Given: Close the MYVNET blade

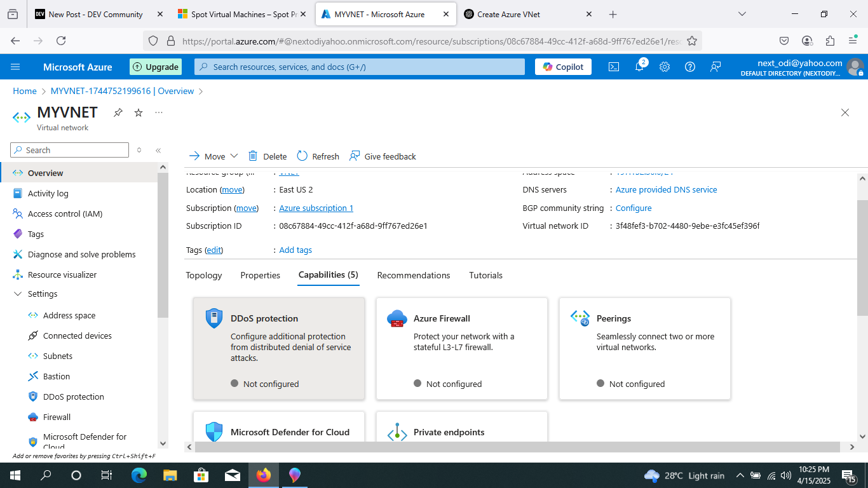Looking at the screenshot, I should pos(845,112).
